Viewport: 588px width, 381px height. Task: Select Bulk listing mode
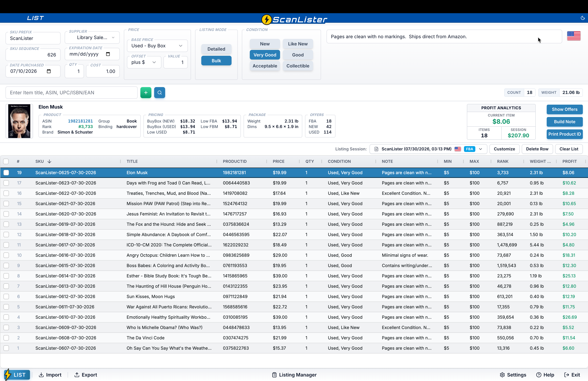(x=216, y=61)
